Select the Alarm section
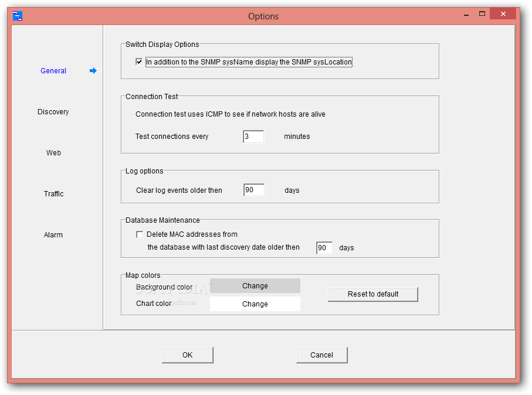The image size is (532, 395). click(53, 234)
